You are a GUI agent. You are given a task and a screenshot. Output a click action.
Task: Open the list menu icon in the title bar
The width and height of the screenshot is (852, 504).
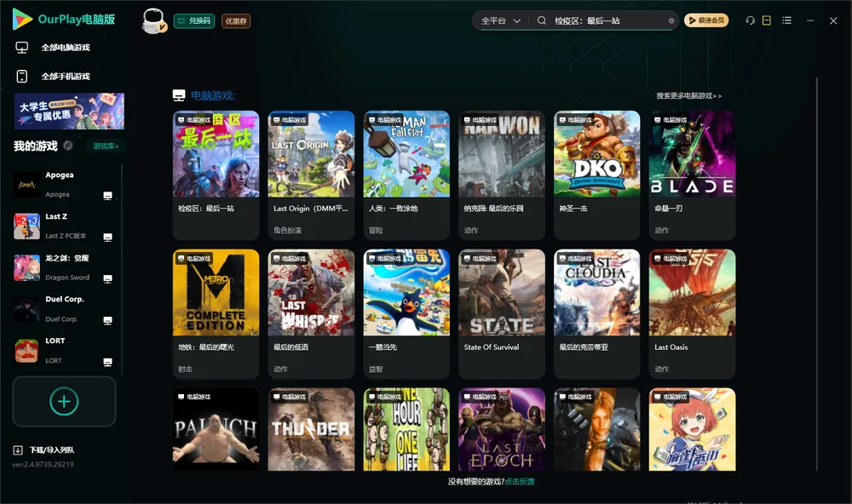click(786, 20)
